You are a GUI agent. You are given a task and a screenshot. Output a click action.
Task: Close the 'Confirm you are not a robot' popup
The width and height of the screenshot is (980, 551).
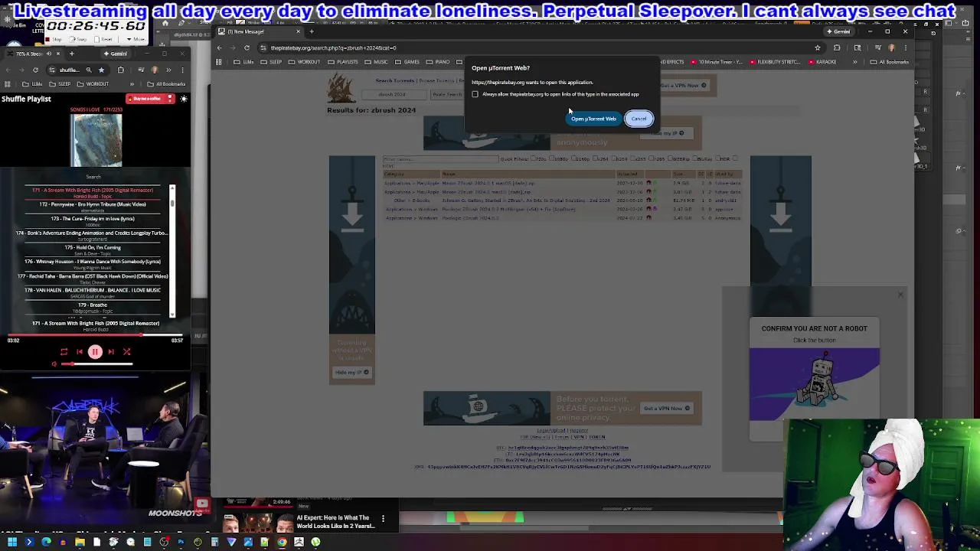pyautogui.click(x=900, y=295)
